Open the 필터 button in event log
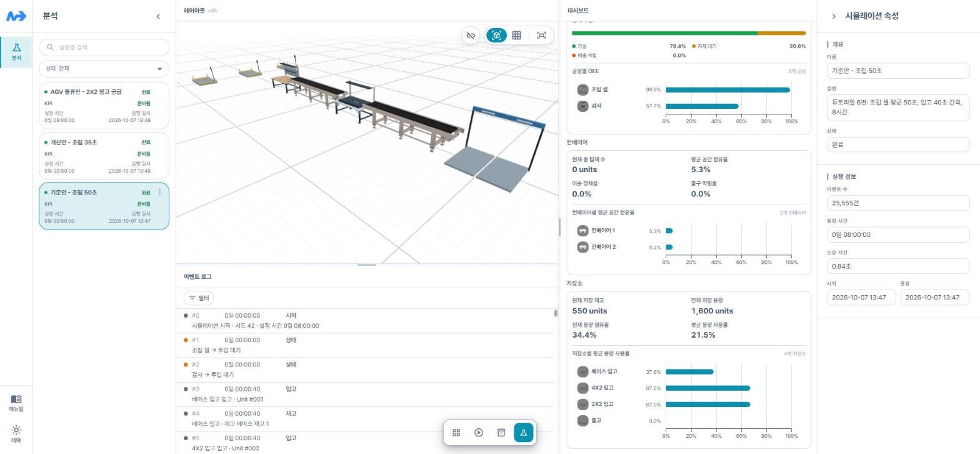The width and height of the screenshot is (980, 454). coord(199,298)
